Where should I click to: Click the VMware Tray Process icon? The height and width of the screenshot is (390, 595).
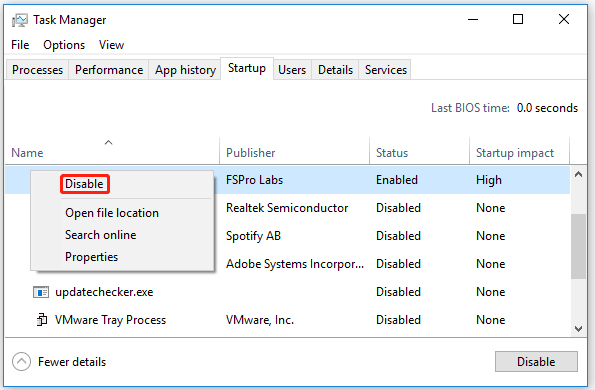point(42,320)
